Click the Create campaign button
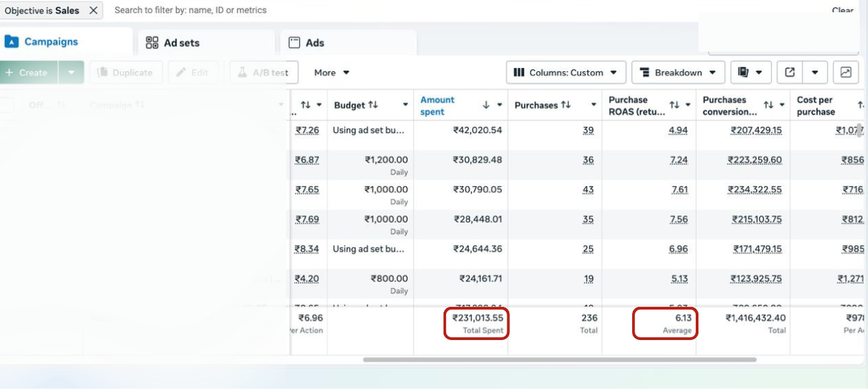The image size is (868, 389). pos(28,73)
